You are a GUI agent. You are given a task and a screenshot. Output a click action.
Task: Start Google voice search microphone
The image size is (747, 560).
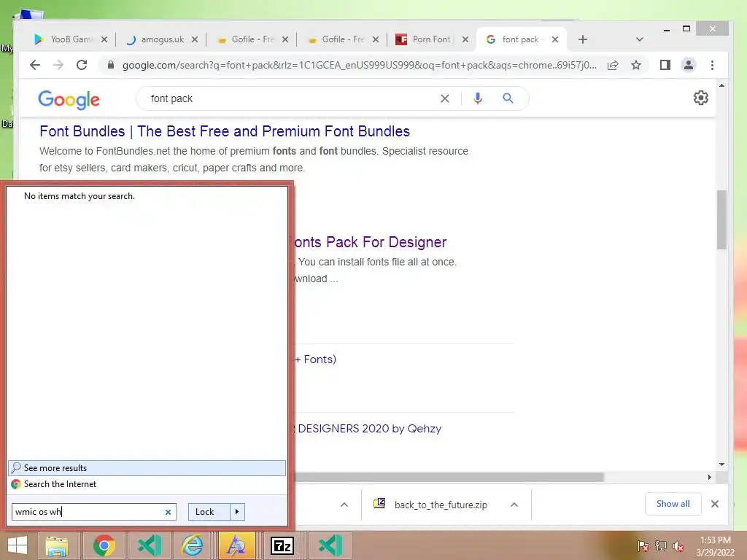tap(478, 98)
